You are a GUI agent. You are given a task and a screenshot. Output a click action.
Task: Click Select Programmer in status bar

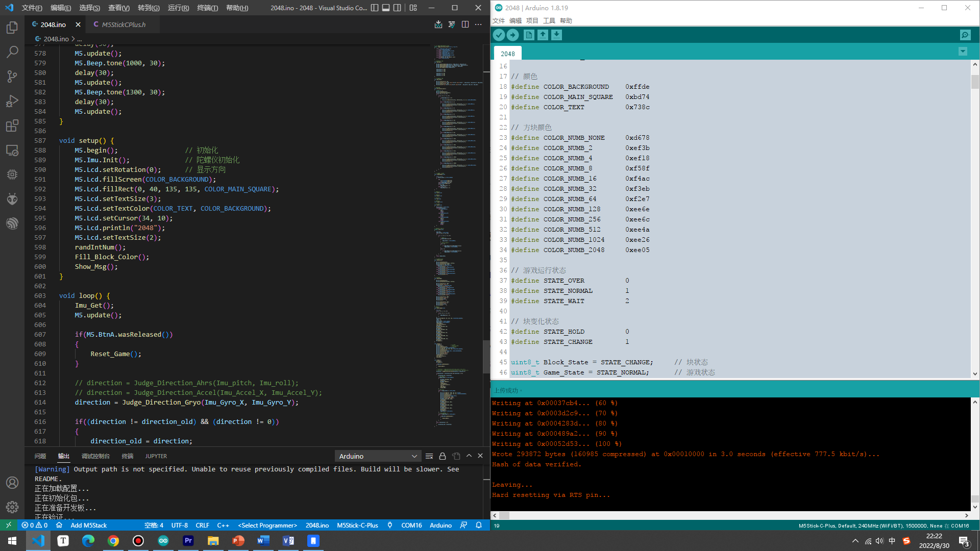[x=267, y=525]
